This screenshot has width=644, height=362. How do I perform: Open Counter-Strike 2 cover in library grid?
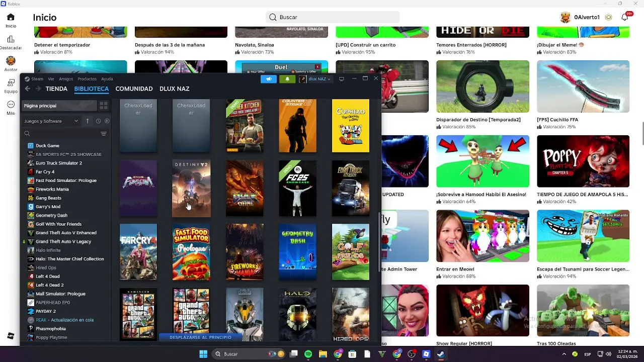[x=298, y=126]
